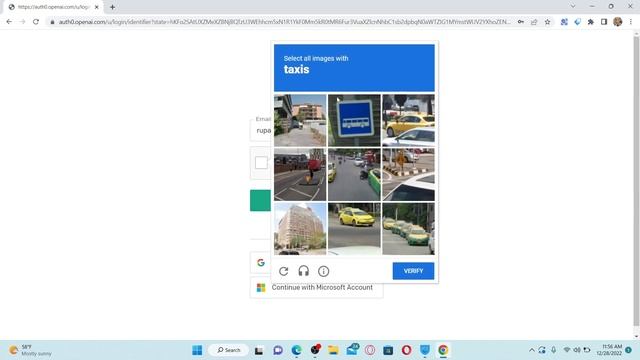The image size is (640, 360).
Task: Click the green continue button
Action: (x=260, y=200)
